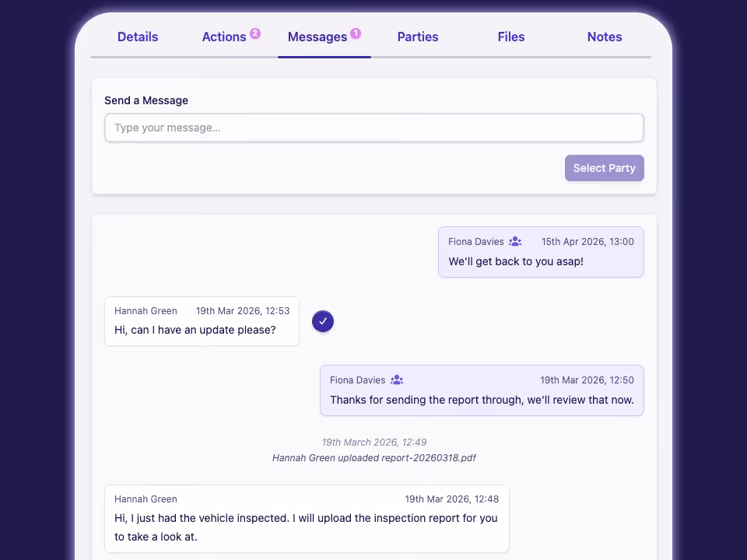Select the currently active Messages tab
The image size is (747, 560).
tap(317, 37)
